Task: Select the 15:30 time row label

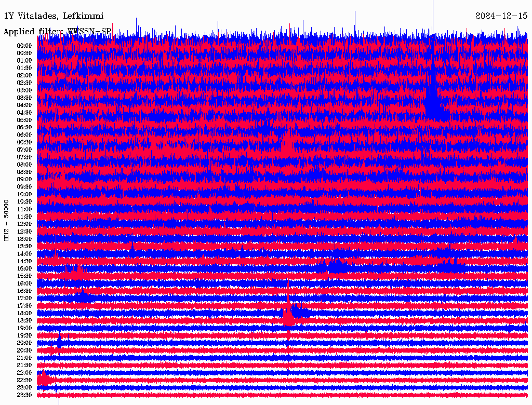Action: tap(24, 276)
